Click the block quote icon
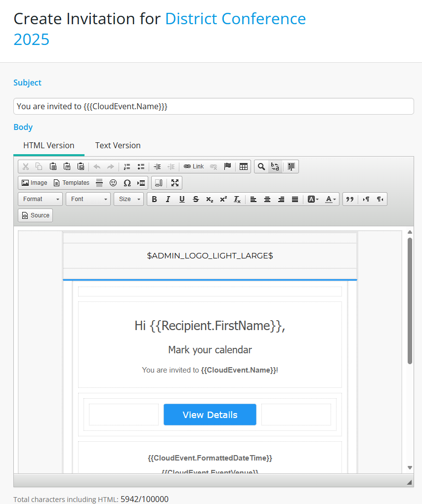This screenshot has height=504, width=422. pos(350,199)
